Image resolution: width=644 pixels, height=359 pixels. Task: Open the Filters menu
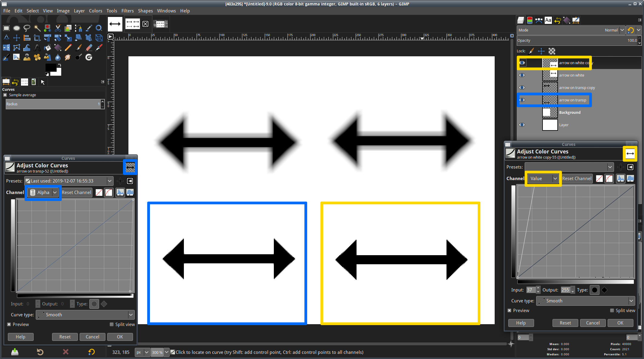tap(127, 11)
